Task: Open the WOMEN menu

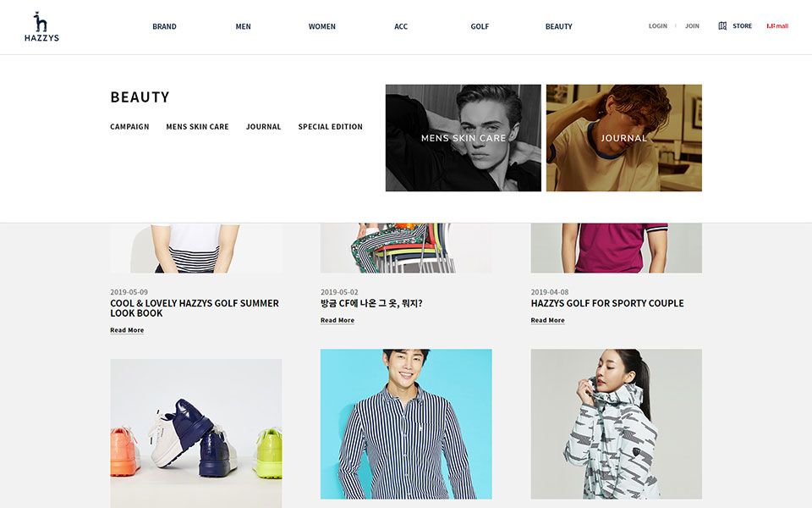Action: tap(322, 26)
